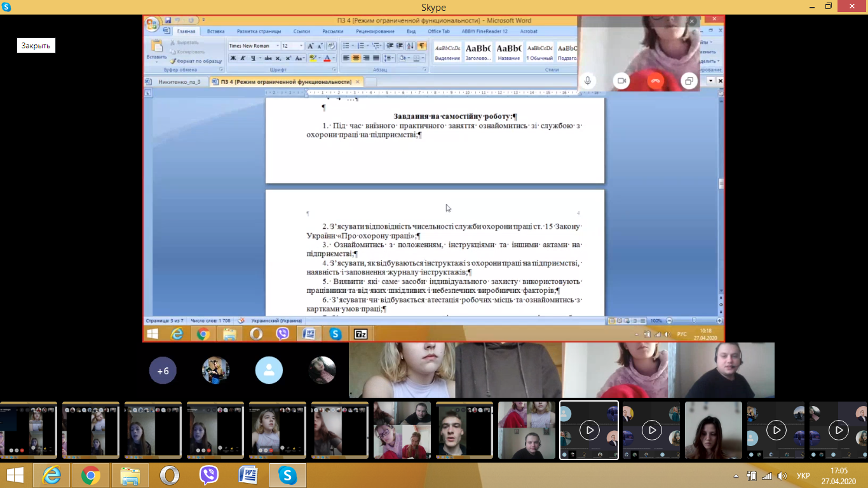
Task: Select the white-outlined video thumbnail
Action: 588,430
